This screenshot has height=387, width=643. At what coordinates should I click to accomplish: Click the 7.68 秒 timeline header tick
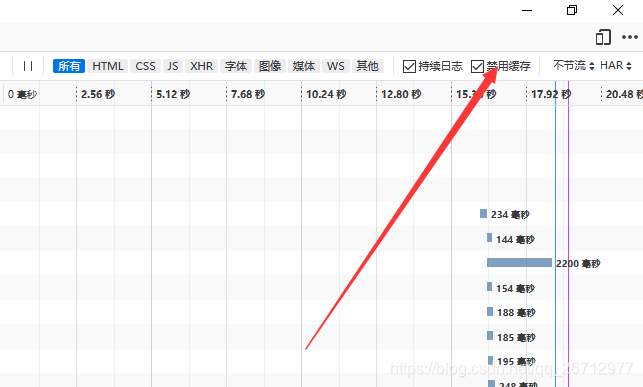point(248,94)
